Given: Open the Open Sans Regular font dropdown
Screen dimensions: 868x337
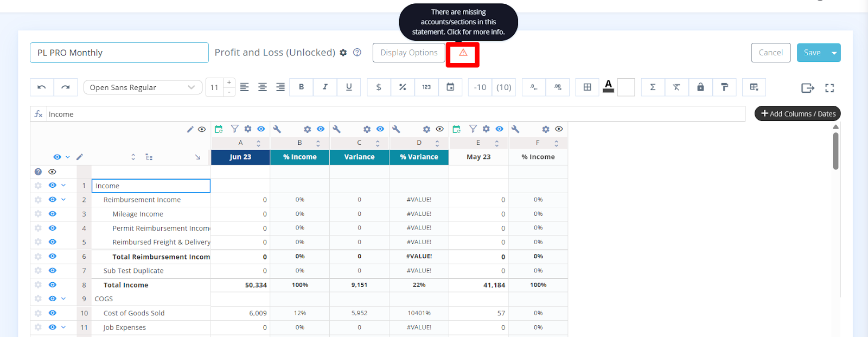Looking at the screenshot, I should point(143,87).
